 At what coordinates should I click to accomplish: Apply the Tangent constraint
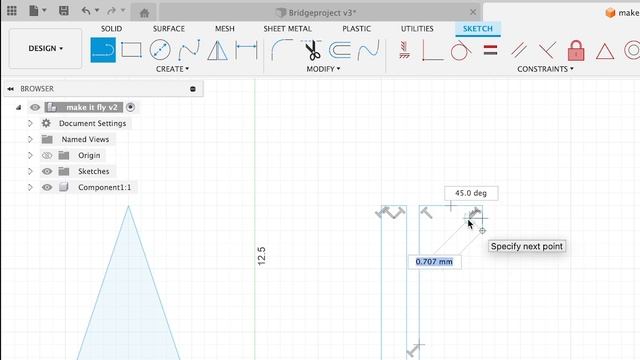coord(461,50)
